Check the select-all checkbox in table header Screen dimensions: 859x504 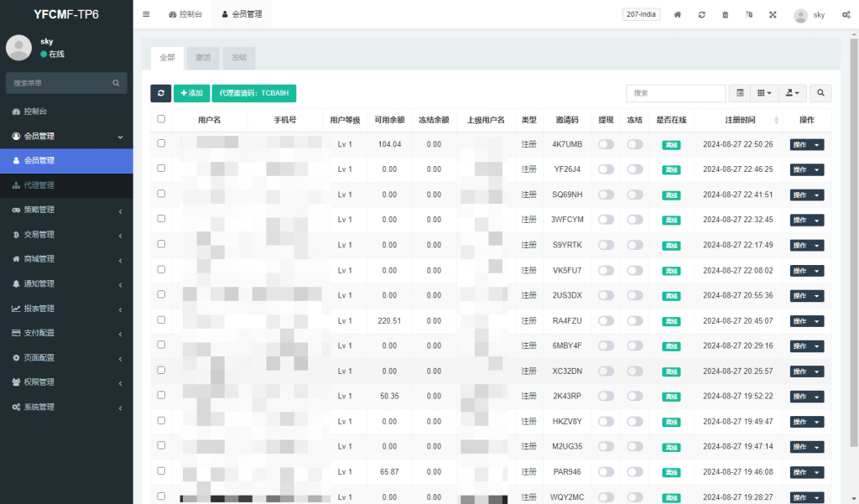[x=161, y=119]
